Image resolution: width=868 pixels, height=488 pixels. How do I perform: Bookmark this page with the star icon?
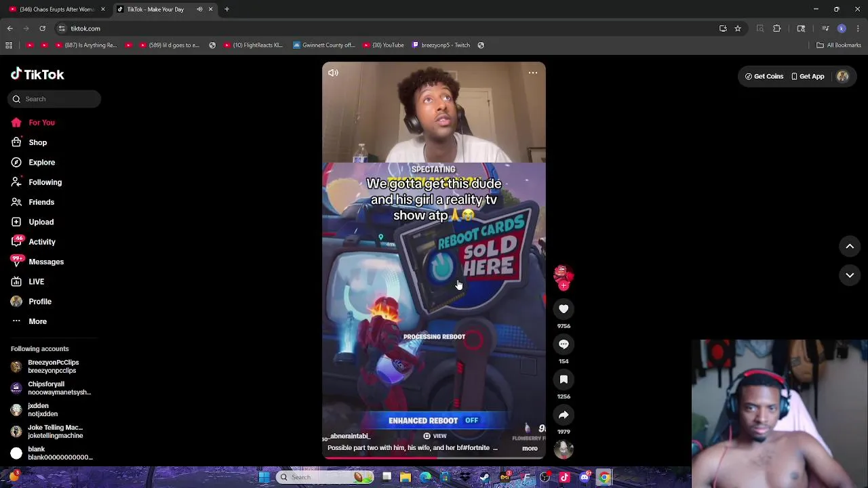pos(738,28)
